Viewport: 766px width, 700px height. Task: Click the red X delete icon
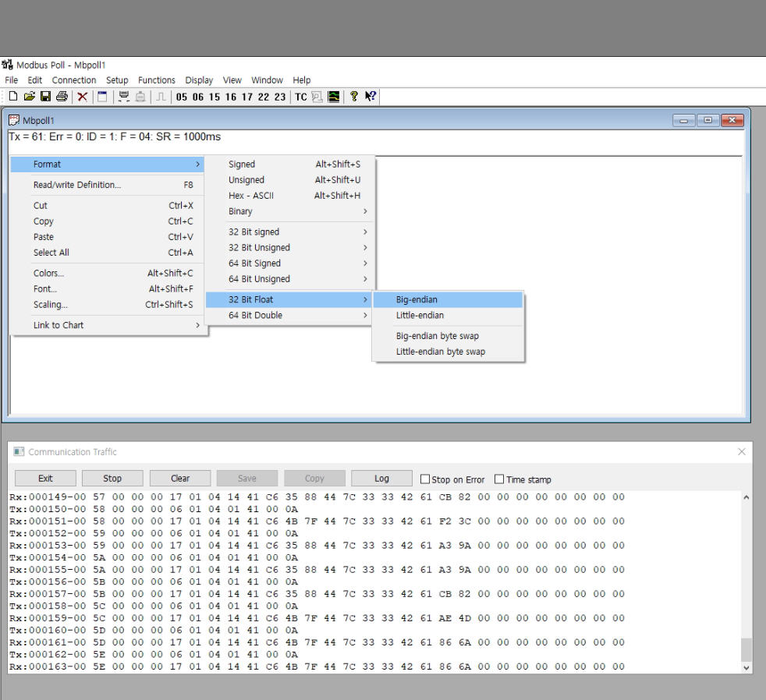(83, 97)
